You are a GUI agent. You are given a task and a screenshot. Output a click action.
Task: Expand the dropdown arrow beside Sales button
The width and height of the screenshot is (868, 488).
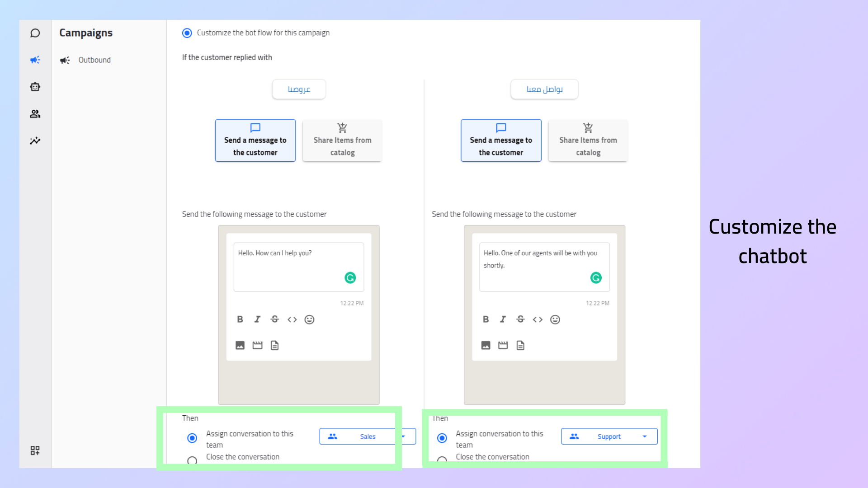403,436
